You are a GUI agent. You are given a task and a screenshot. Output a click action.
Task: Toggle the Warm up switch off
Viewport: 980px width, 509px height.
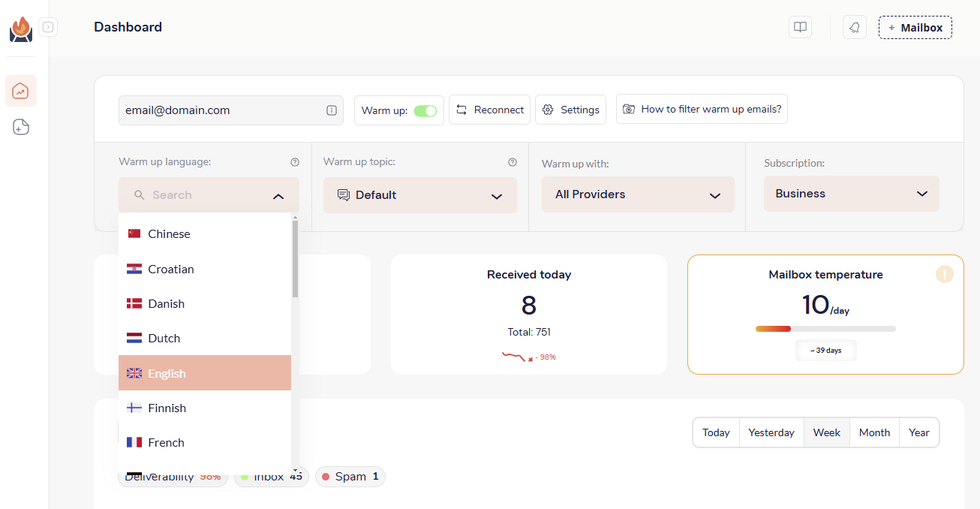coord(425,110)
